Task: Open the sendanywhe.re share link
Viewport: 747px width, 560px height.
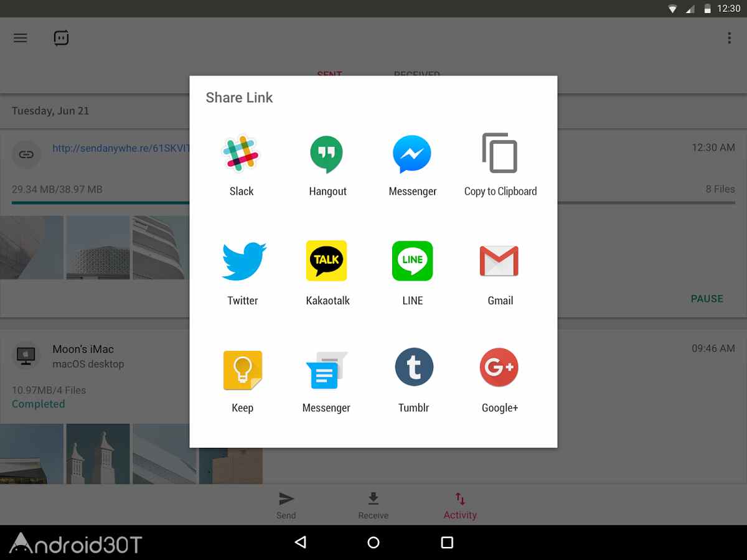Action: click(121, 149)
